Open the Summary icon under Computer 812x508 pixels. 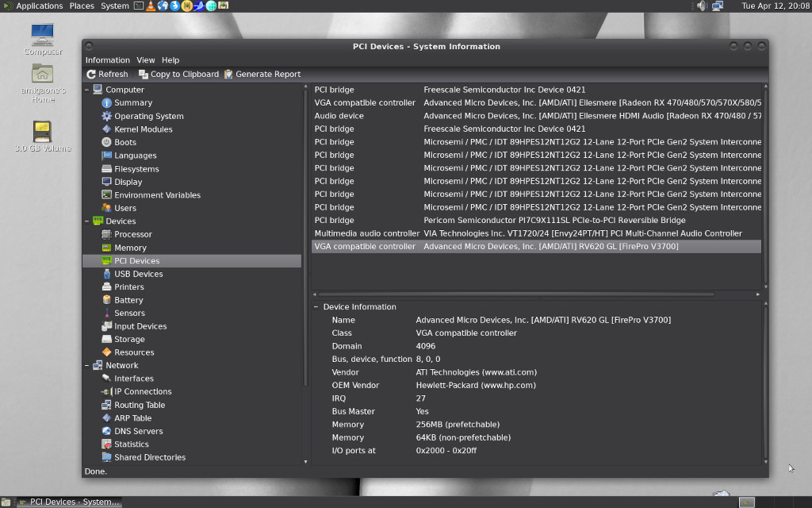pos(106,102)
